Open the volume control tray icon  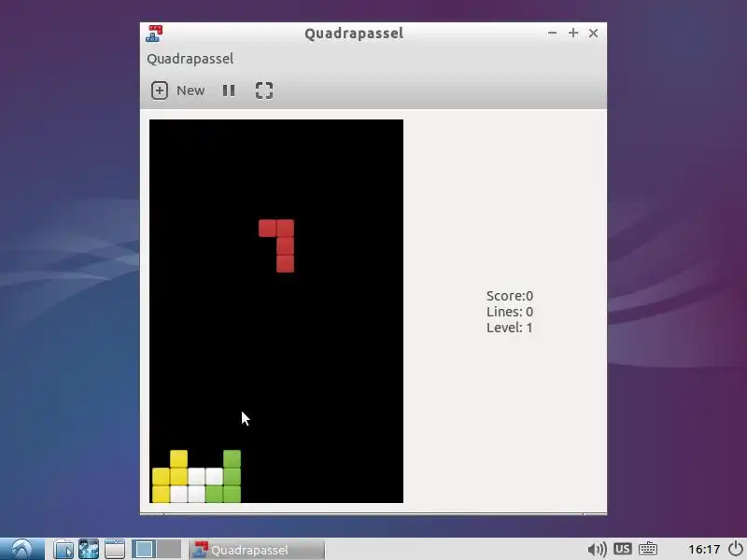597,550
